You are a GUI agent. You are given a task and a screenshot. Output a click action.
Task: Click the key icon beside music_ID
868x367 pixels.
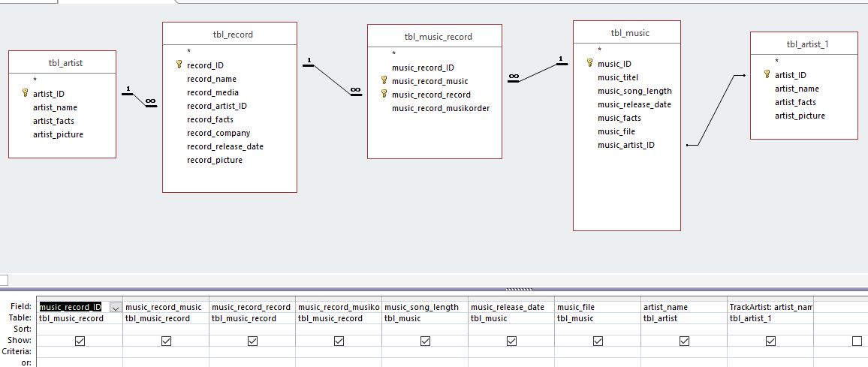coord(589,63)
